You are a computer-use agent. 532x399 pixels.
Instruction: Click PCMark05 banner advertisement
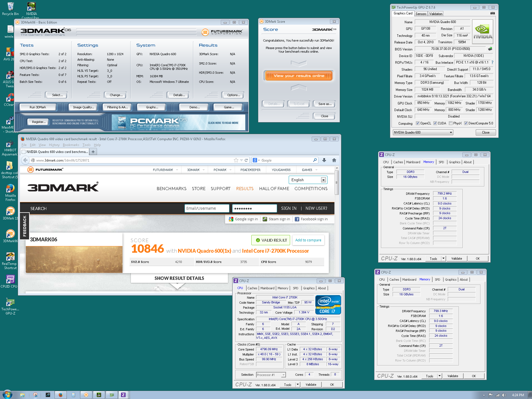click(178, 122)
